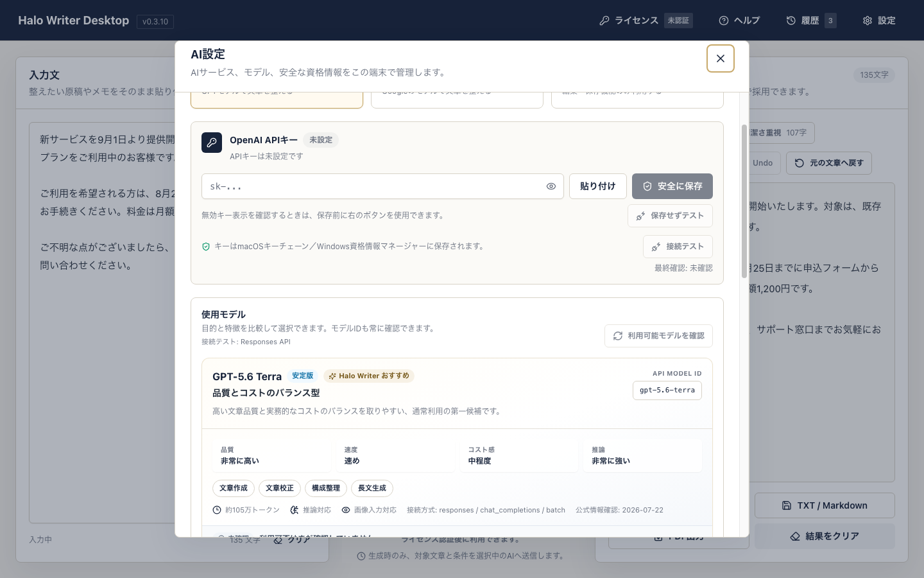Click the brain icon next to 推論対応
Viewport: 924px width, 578px height.
(x=295, y=510)
